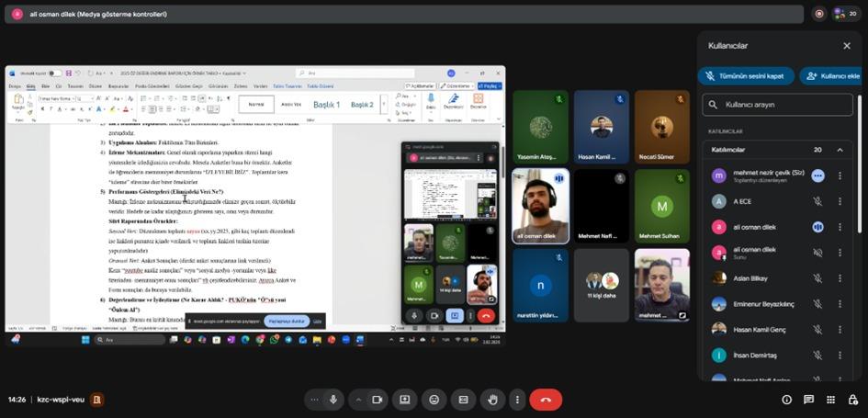Toggle the microphone in the Meet toolbar
The width and height of the screenshot is (868, 418).
tap(333, 400)
